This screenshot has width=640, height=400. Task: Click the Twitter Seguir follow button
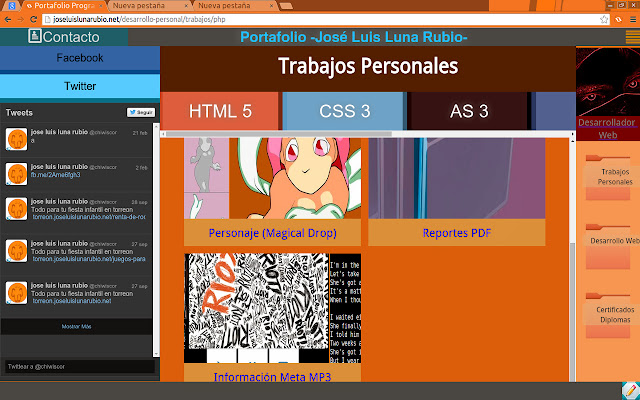tap(139, 113)
